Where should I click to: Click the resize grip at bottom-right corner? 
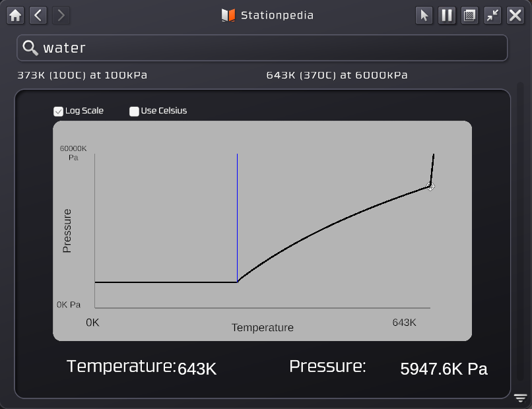520,398
